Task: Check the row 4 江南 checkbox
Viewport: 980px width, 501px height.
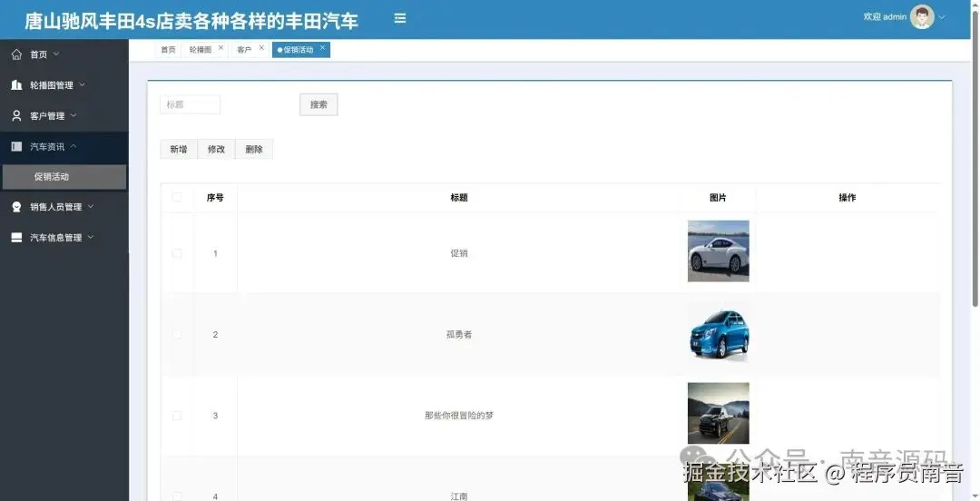Action: (x=177, y=496)
